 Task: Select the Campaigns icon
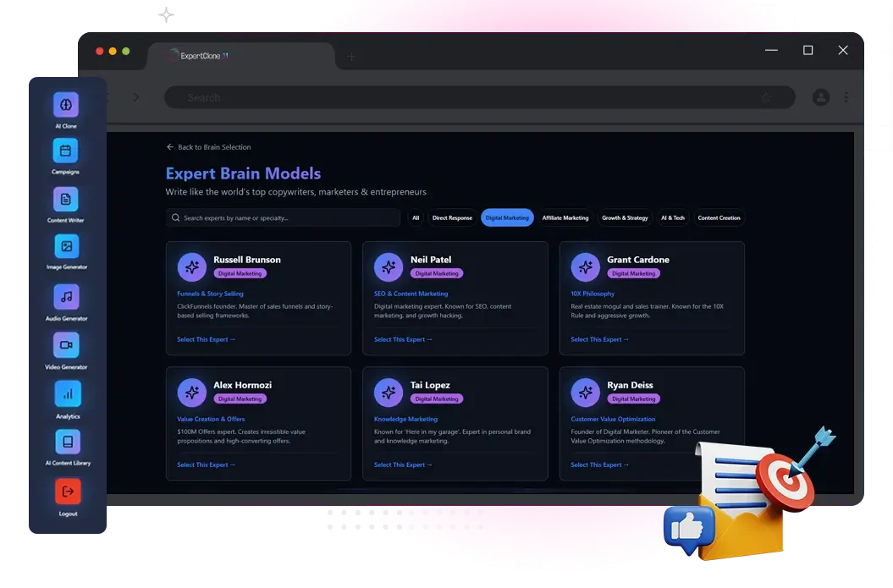click(67, 153)
